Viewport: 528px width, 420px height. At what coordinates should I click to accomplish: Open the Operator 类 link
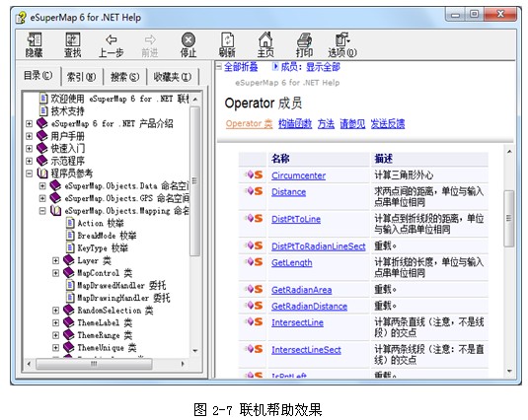coord(249,124)
